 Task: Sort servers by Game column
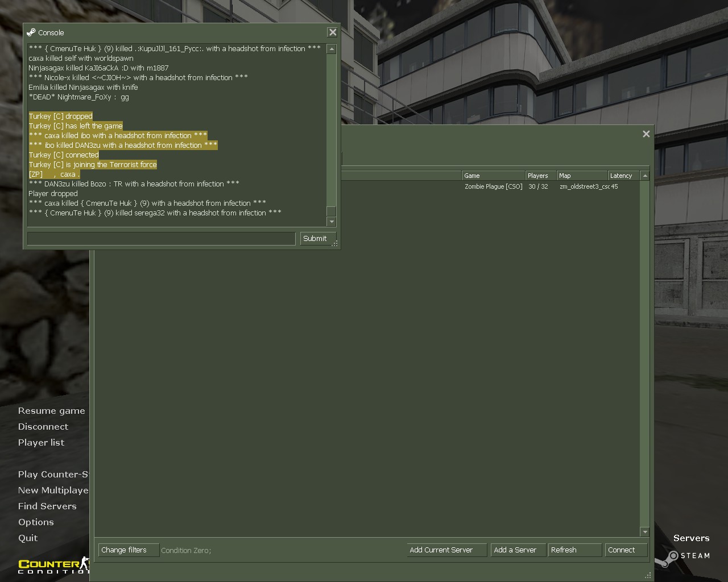pyautogui.click(x=493, y=176)
